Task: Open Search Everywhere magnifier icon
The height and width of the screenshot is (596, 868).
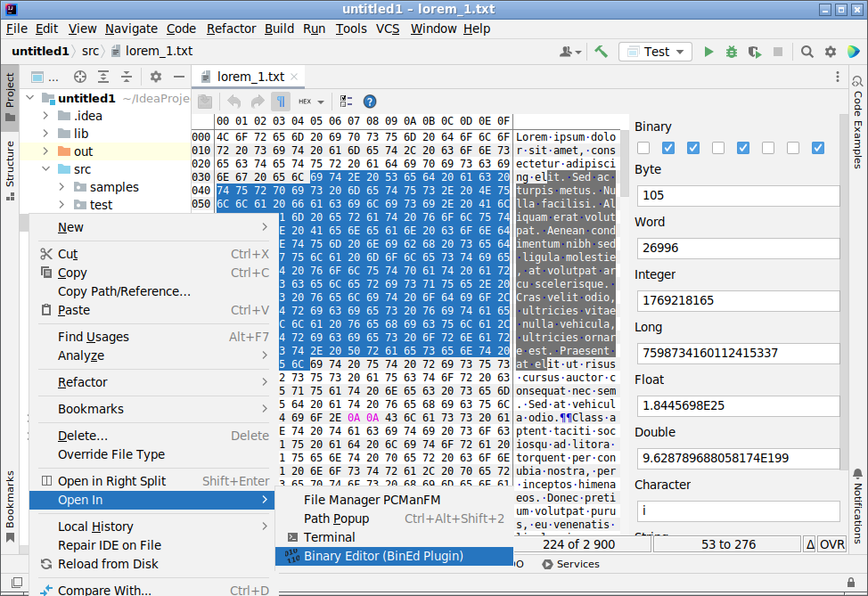Action: (807, 52)
